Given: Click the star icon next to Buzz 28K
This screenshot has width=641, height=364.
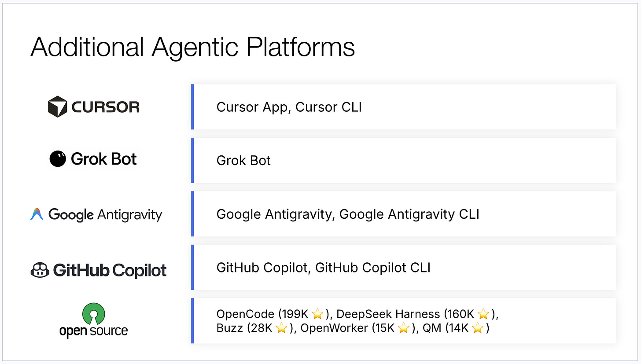Looking at the screenshot, I should pyautogui.click(x=282, y=328).
